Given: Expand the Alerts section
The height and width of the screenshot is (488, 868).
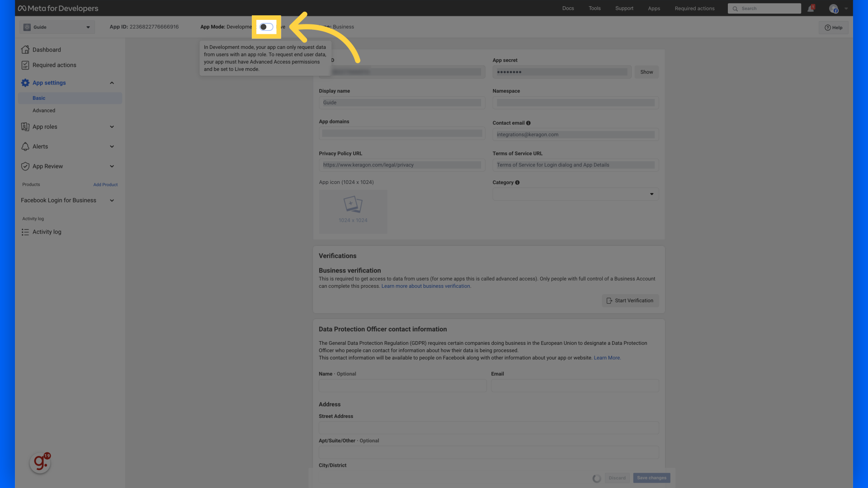Looking at the screenshot, I should (112, 146).
